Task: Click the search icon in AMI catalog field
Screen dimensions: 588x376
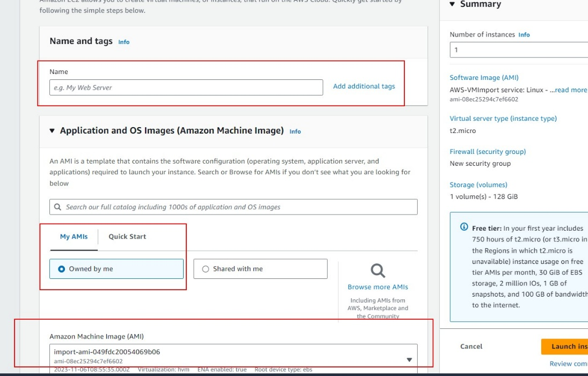Action: (x=57, y=207)
